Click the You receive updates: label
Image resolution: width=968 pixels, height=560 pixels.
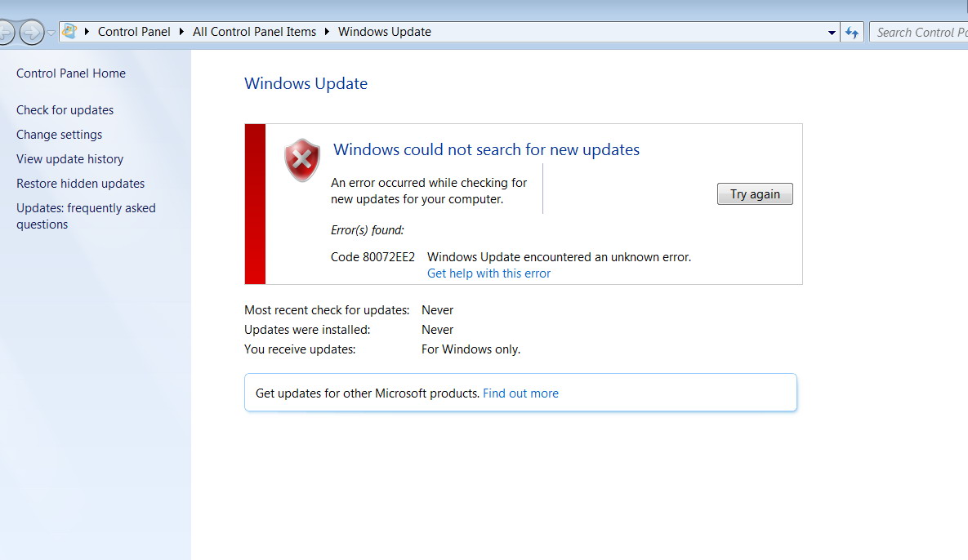click(300, 349)
